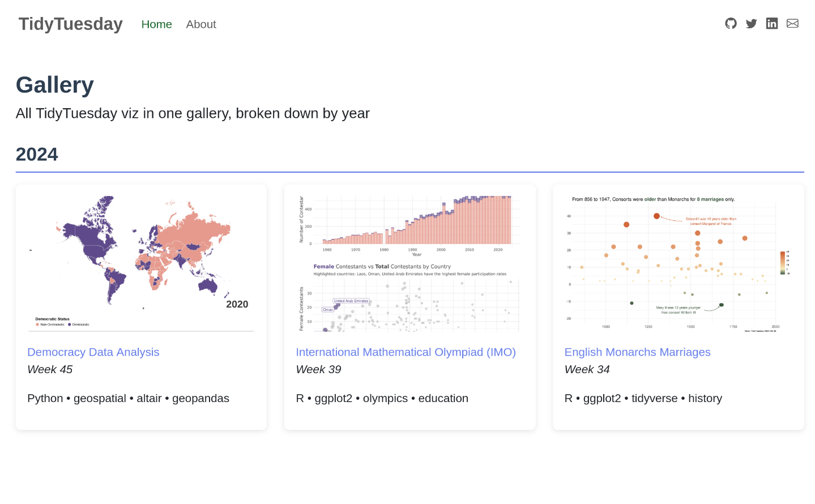Click the 2024 year section heading
Image resolution: width=815 pixels, height=504 pixels.
click(x=37, y=154)
